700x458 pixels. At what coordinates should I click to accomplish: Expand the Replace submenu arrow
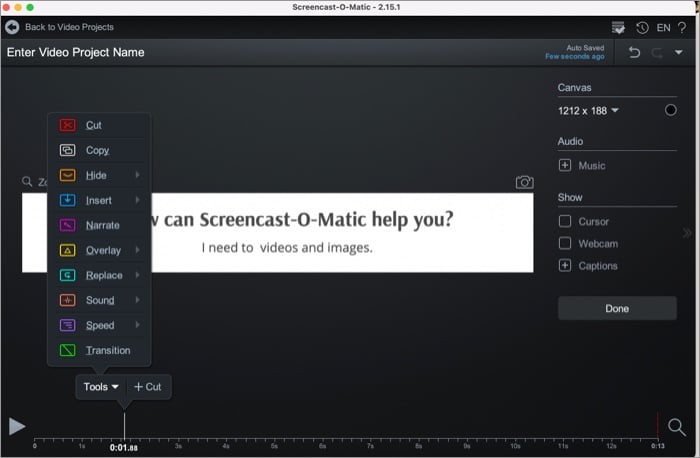pos(138,275)
